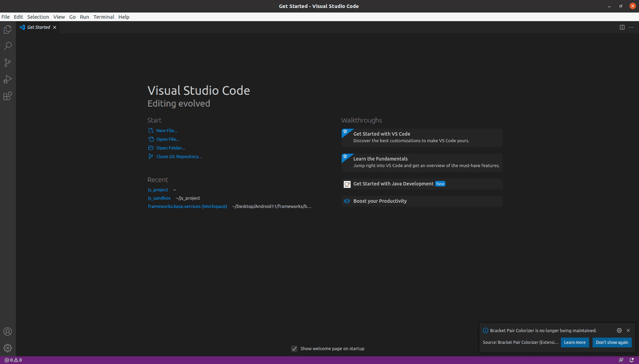Open the Explorer sidebar icon
Screen dimensions: 639x364
coord(7,29)
